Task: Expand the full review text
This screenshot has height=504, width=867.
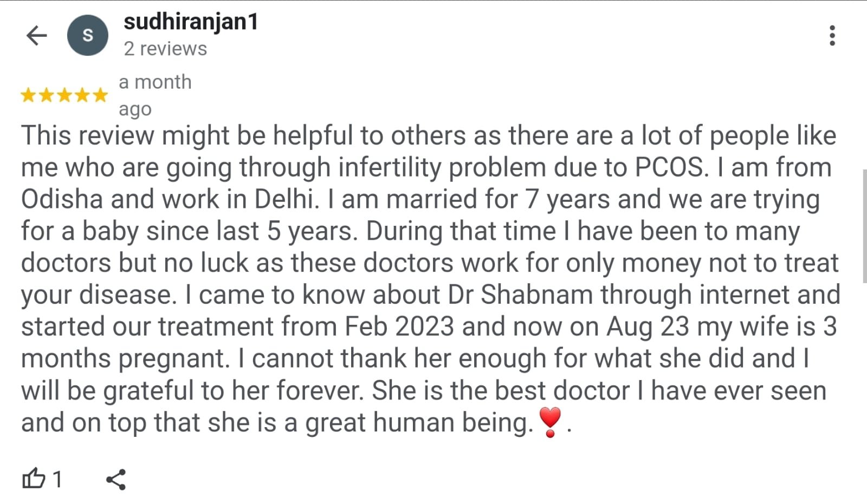Action: (428, 279)
